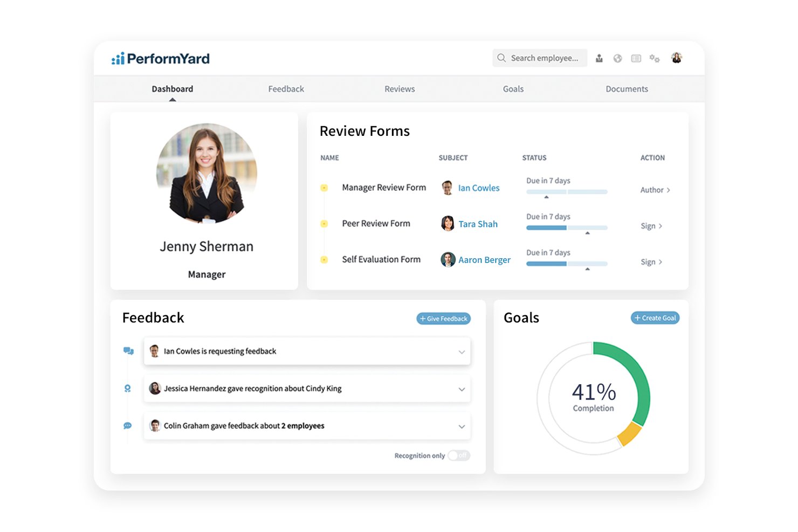Click the recognition ribbon icon
Screen dimensions: 798x532
coord(128,388)
